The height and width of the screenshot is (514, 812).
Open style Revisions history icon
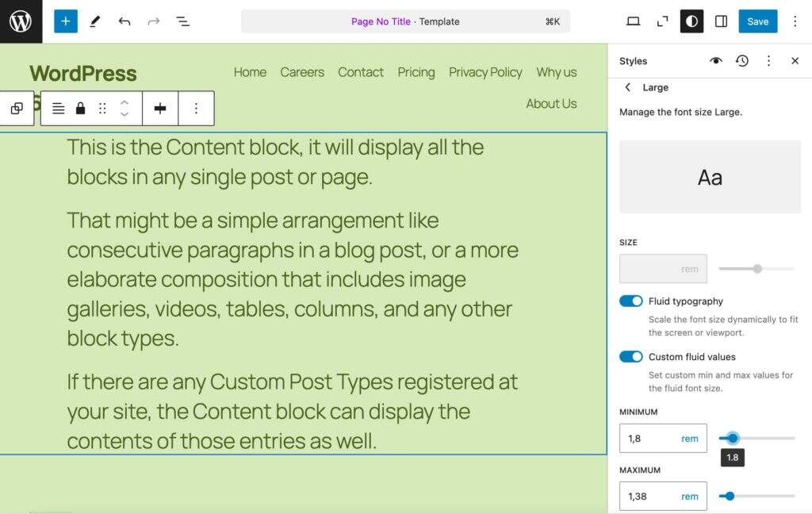click(742, 61)
